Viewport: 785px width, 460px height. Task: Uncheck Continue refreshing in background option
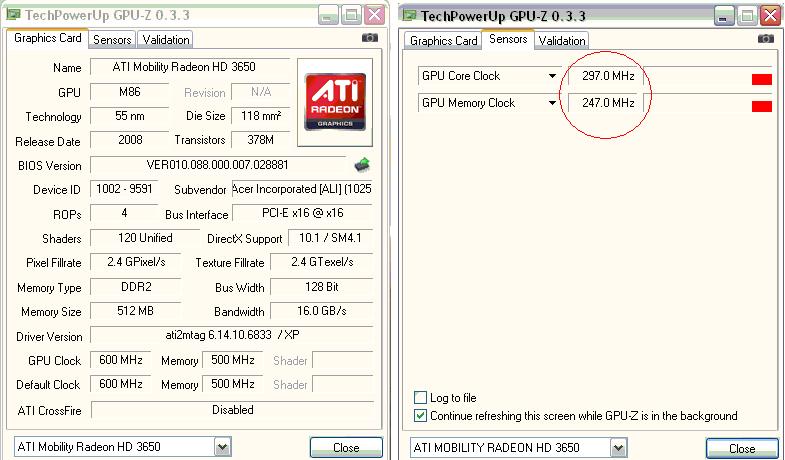(420, 415)
